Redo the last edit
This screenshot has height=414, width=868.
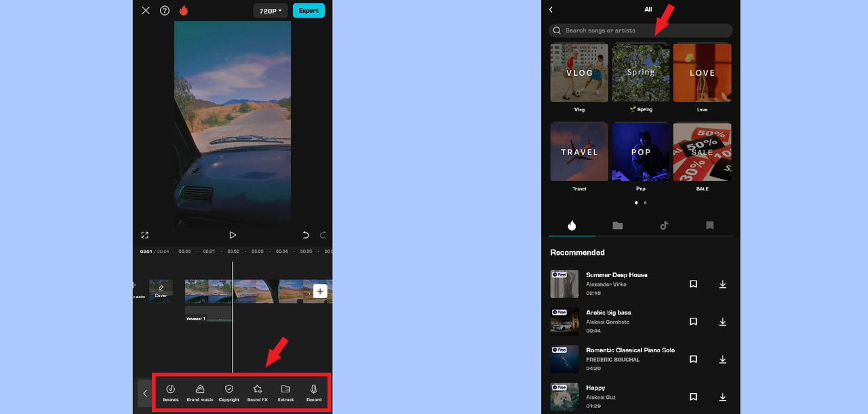[323, 235]
